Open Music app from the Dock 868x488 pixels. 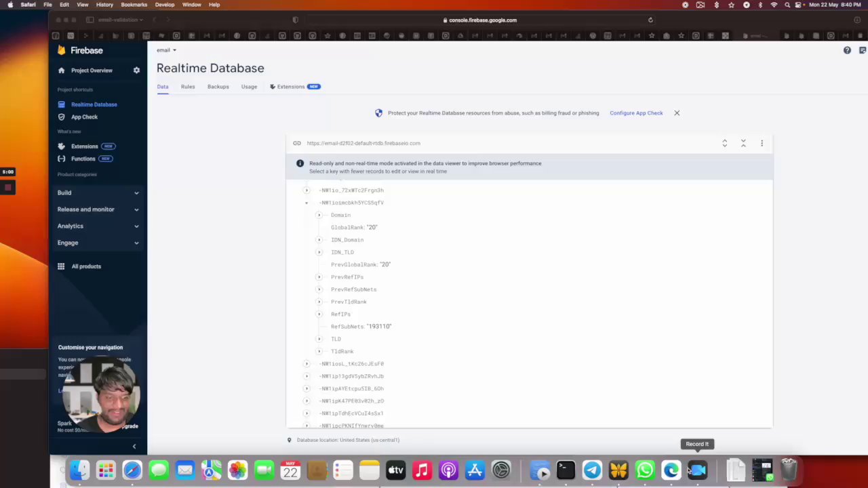coord(422,470)
